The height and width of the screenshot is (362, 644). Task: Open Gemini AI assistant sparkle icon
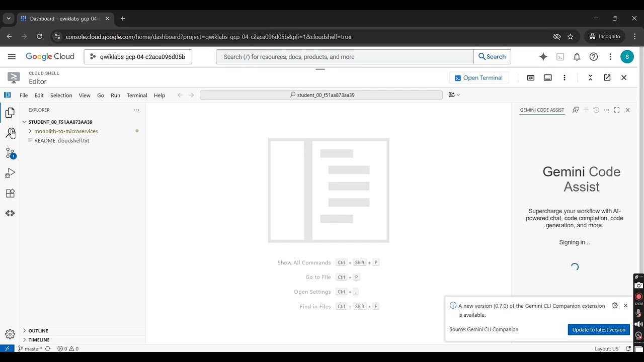coord(543,57)
